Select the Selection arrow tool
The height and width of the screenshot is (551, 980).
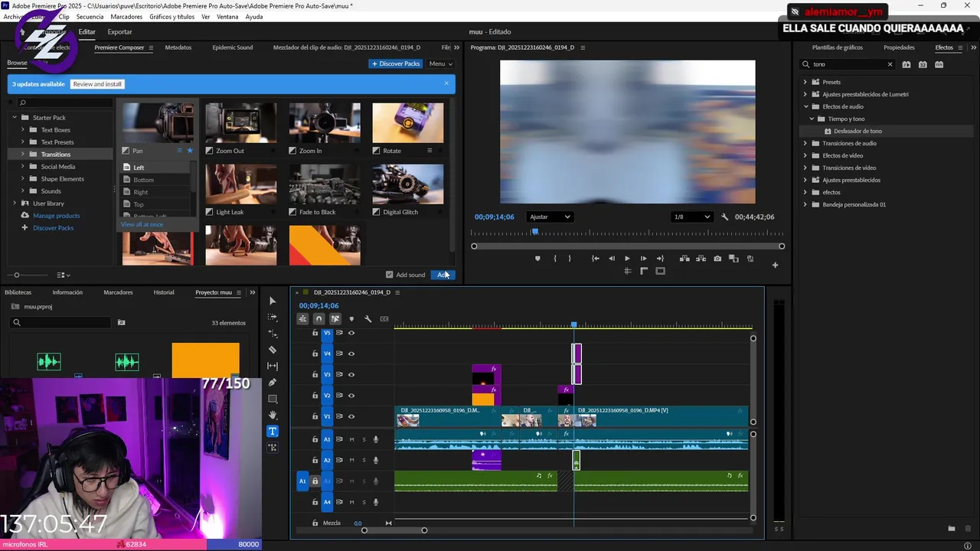272,301
